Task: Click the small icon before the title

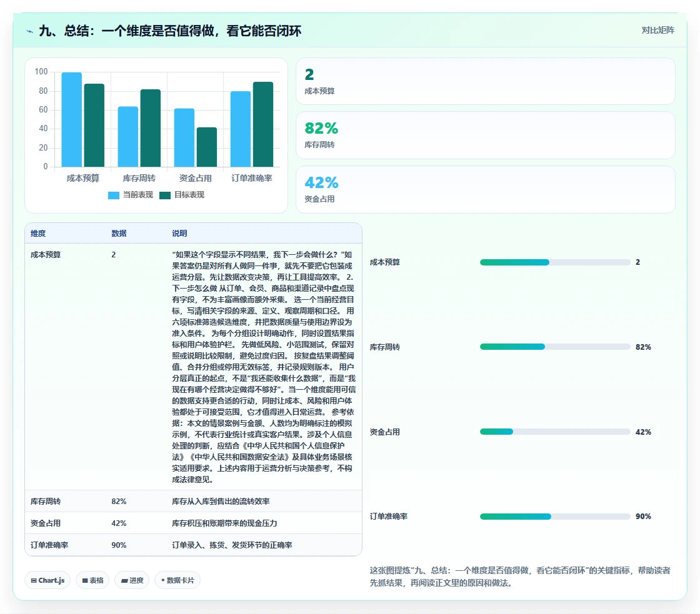Action: [29, 31]
